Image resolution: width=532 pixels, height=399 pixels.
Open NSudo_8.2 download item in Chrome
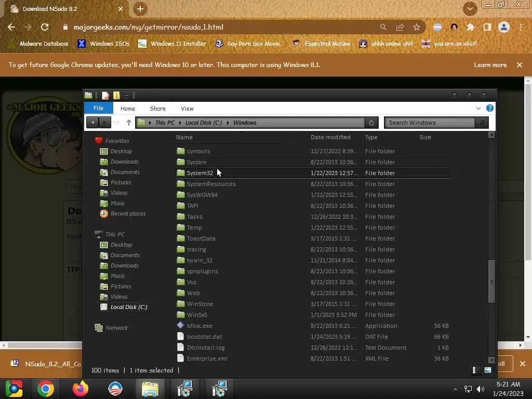(46, 364)
